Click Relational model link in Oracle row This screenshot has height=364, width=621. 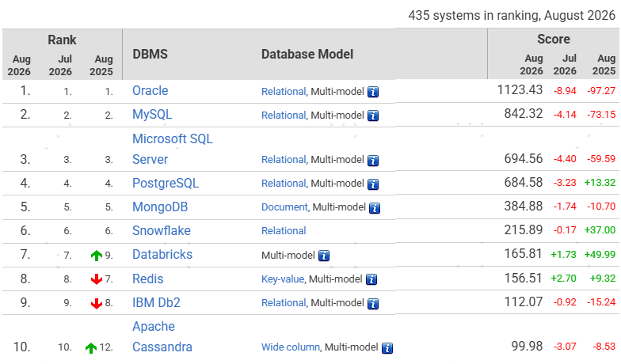[284, 92]
